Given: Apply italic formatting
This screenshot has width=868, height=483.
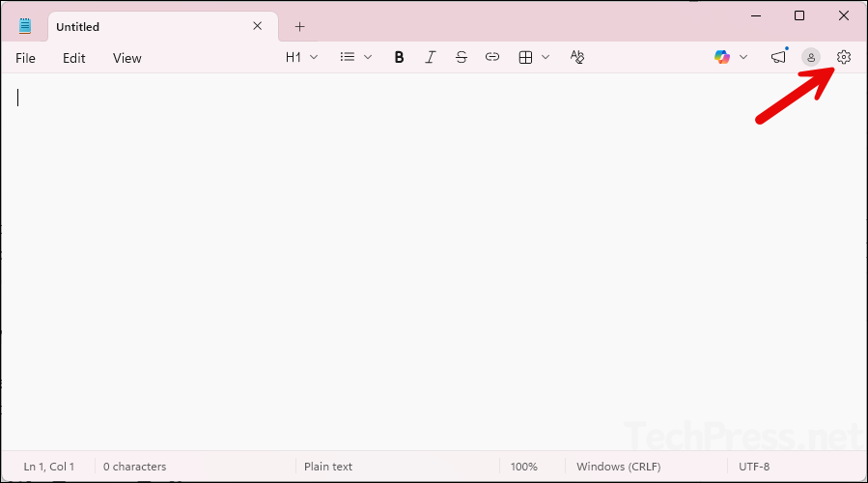Looking at the screenshot, I should click(430, 58).
